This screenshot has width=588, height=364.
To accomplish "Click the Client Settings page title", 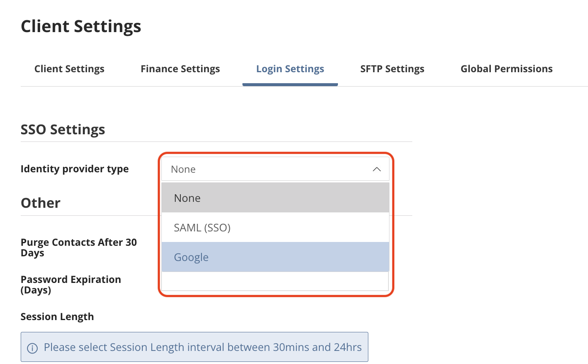I will [x=81, y=27].
